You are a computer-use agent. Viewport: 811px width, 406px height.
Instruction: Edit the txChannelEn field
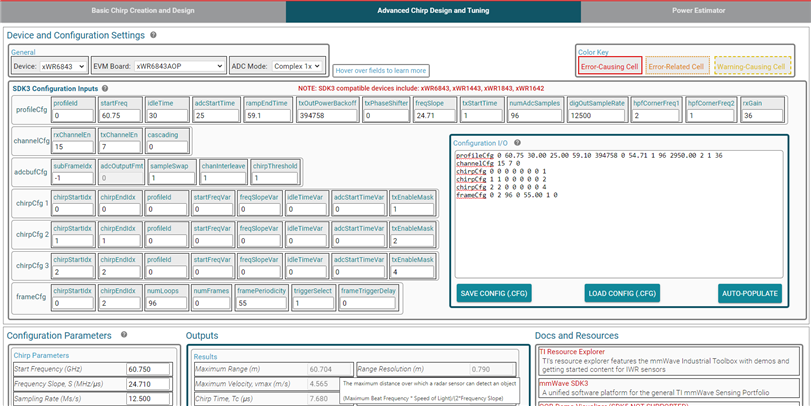[119, 147]
